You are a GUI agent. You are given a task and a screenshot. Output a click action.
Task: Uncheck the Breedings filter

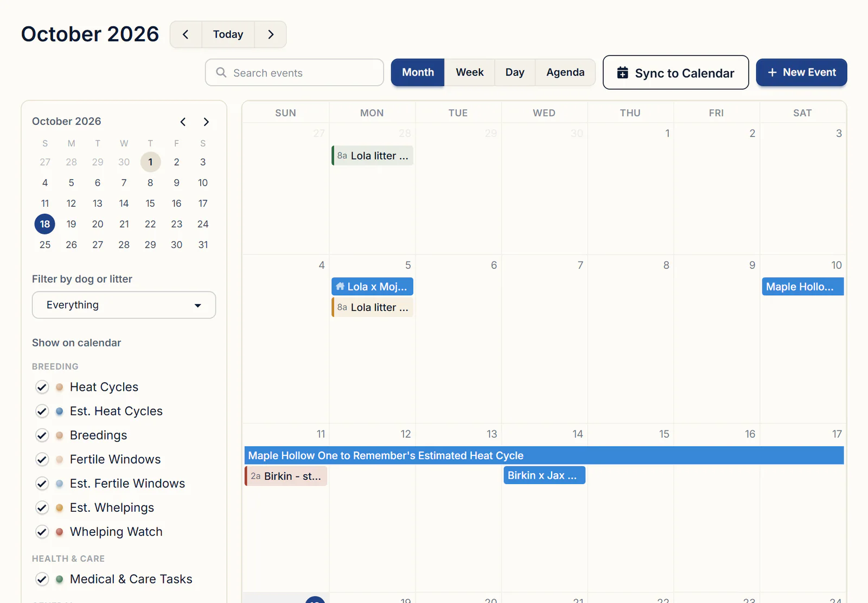pos(42,435)
